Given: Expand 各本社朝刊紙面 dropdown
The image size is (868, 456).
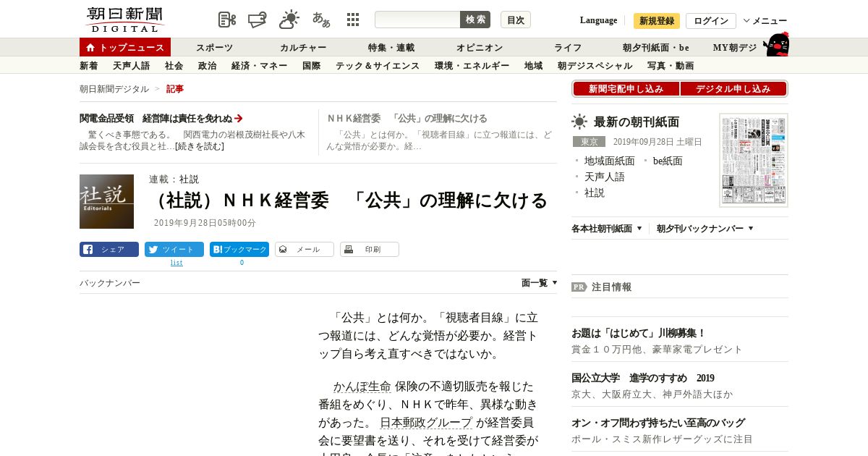Looking at the screenshot, I should click(x=606, y=229).
